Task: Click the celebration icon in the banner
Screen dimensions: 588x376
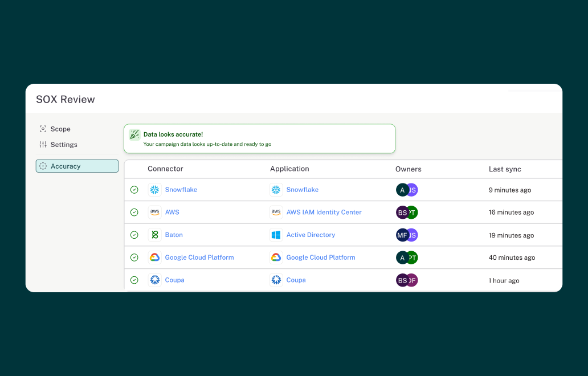Action: [134, 134]
